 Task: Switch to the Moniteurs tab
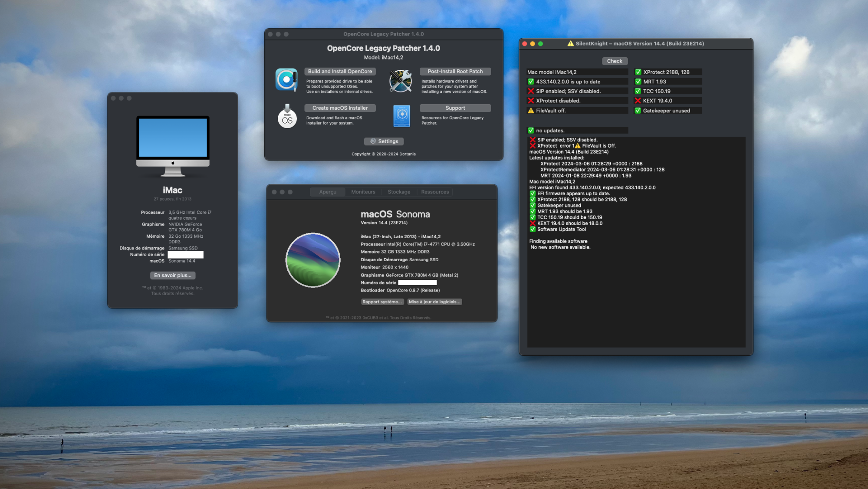(x=363, y=192)
